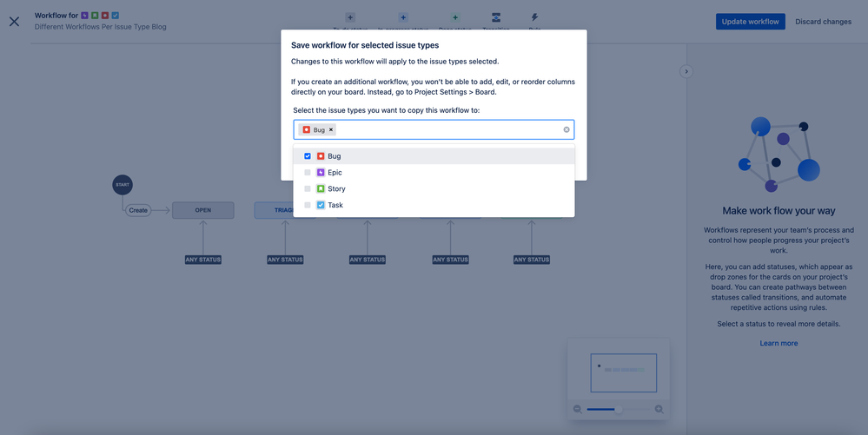Select the START node
The width and height of the screenshot is (868, 435).
point(123,185)
